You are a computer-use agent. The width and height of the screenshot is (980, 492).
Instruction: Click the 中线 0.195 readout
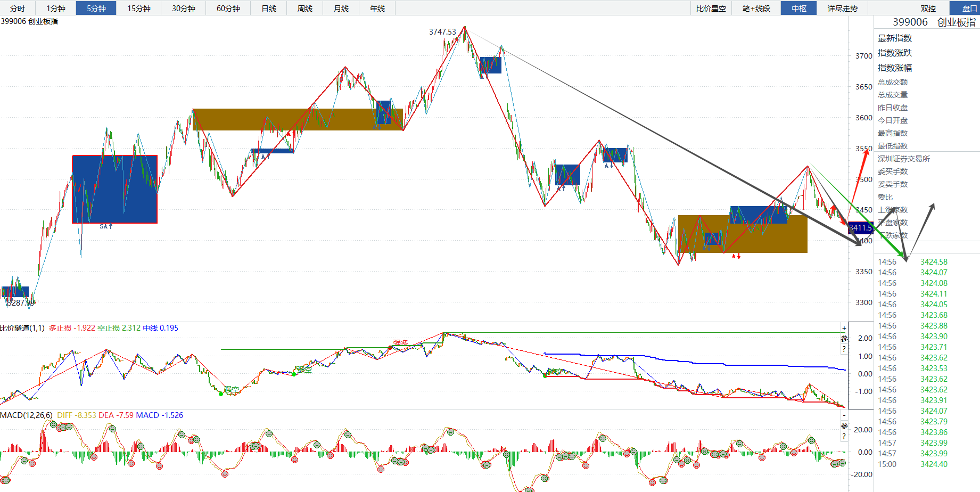point(161,328)
